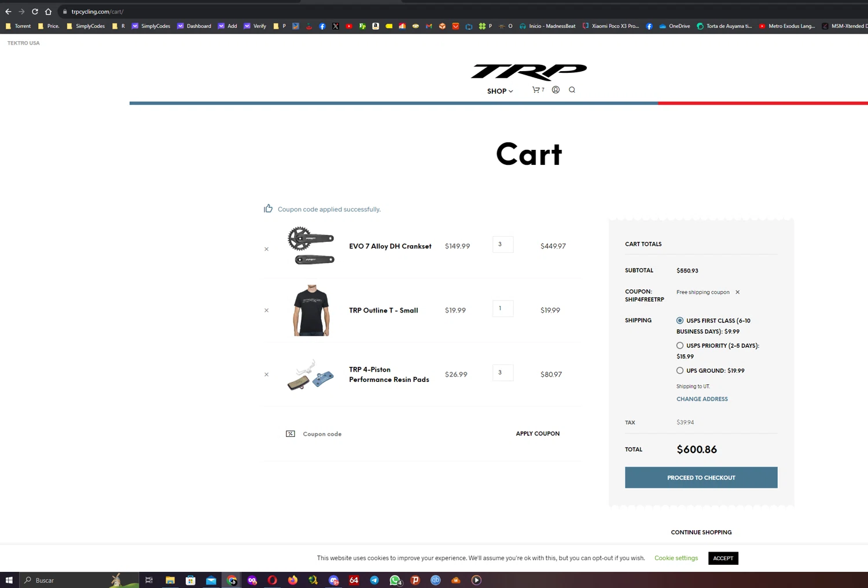
Task: Open Task View on the taskbar
Action: point(149,580)
